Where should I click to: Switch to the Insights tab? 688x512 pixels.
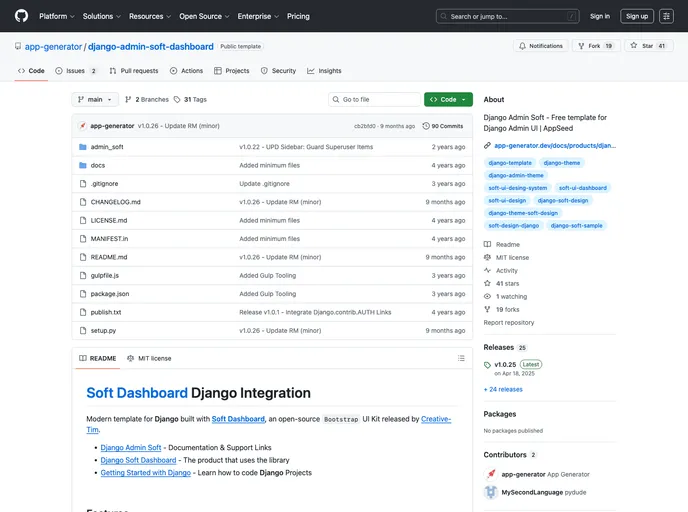coord(324,71)
